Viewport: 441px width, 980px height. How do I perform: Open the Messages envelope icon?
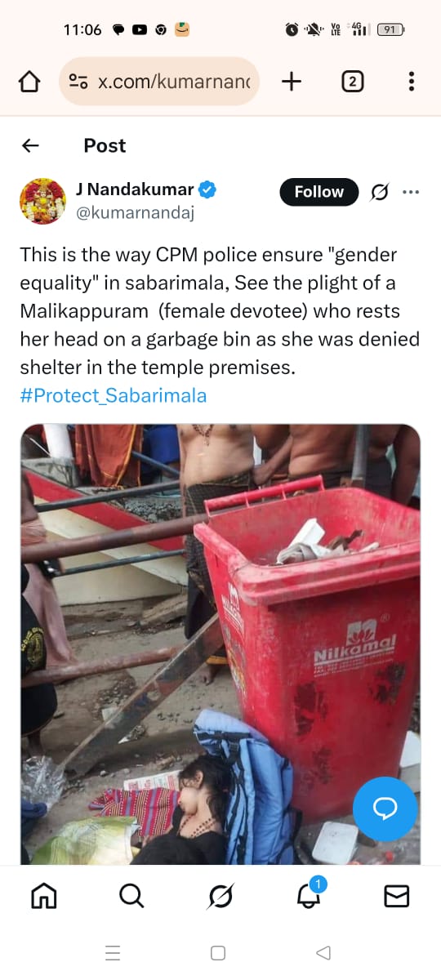click(396, 896)
